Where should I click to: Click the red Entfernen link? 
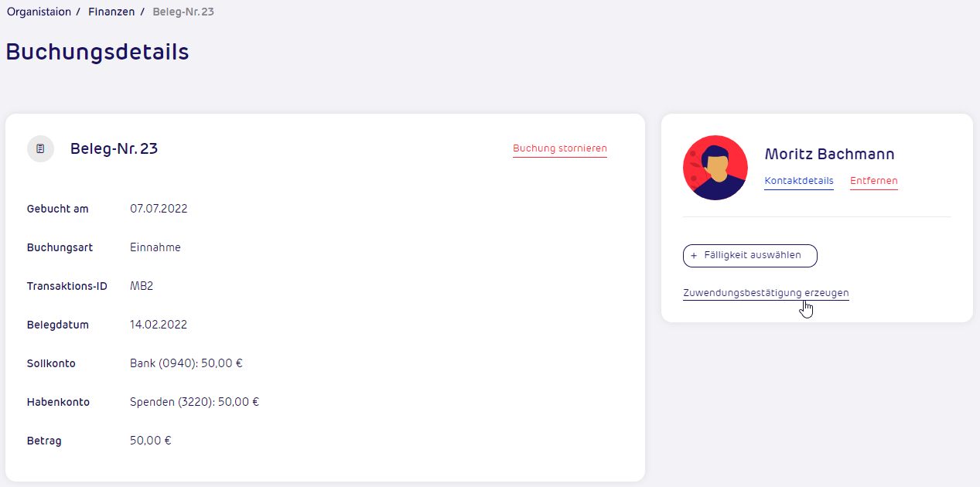(x=873, y=181)
